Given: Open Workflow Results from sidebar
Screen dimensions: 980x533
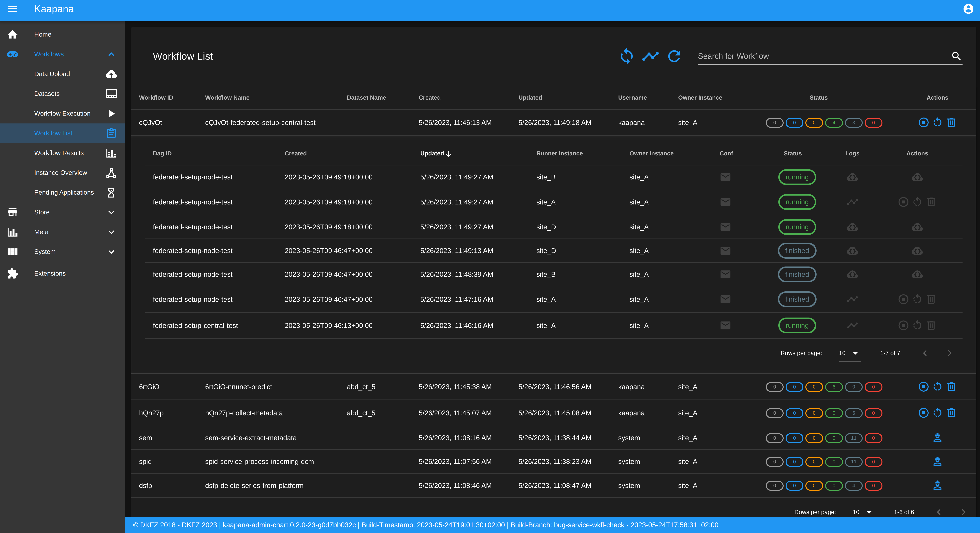Looking at the screenshot, I should (62, 153).
